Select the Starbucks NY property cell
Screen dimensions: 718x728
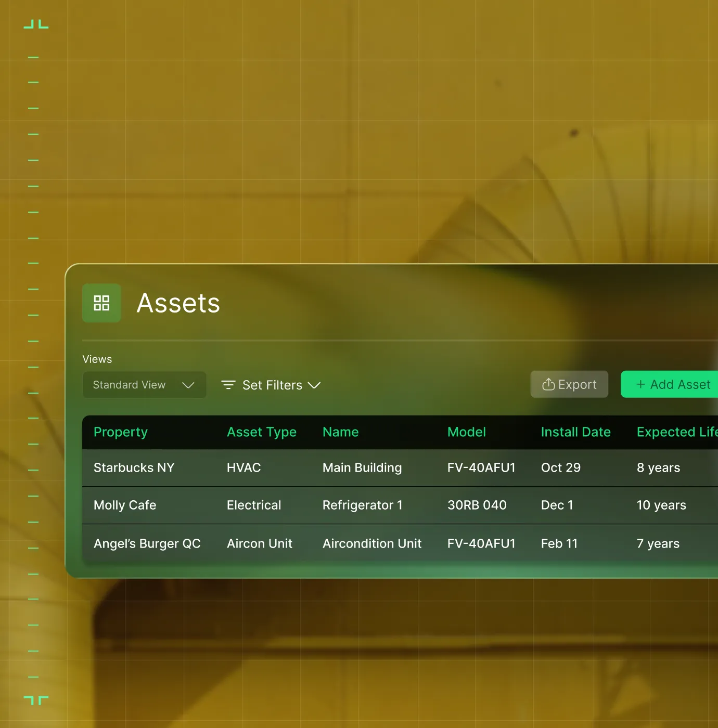coord(134,467)
